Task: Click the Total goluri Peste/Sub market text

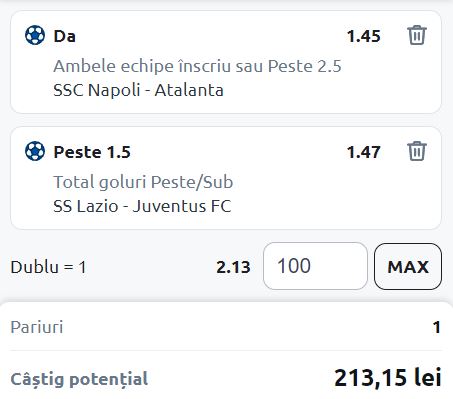Action: pyautogui.click(x=143, y=182)
